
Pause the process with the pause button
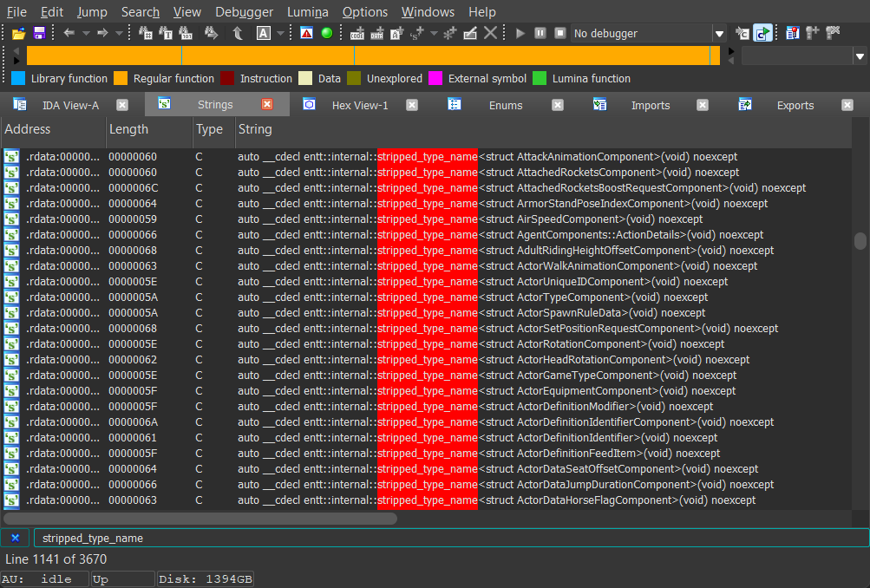click(540, 33)
